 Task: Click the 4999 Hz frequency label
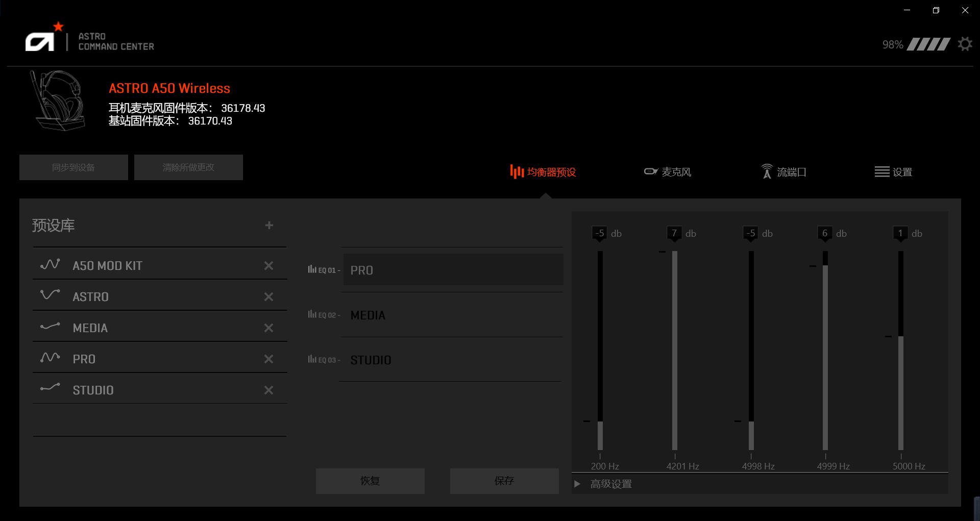pos(833,466)
